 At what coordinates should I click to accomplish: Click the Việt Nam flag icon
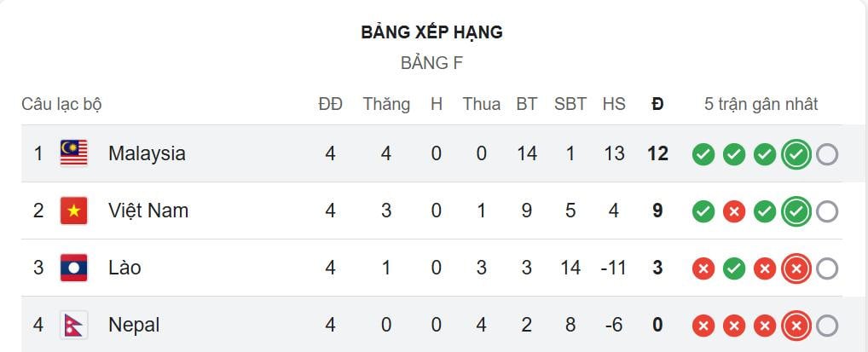pyautogui.click(x=73, y=211)
